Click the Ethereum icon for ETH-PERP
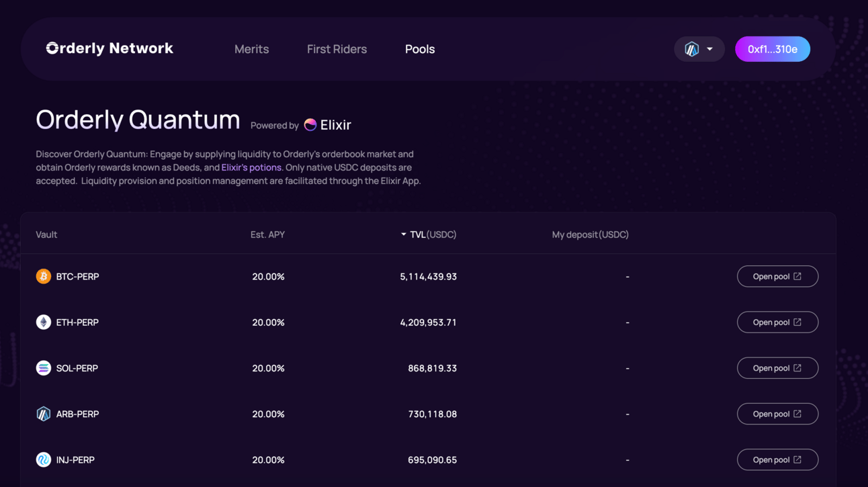This screenshot has width=868, height=487. pos(44,322)
